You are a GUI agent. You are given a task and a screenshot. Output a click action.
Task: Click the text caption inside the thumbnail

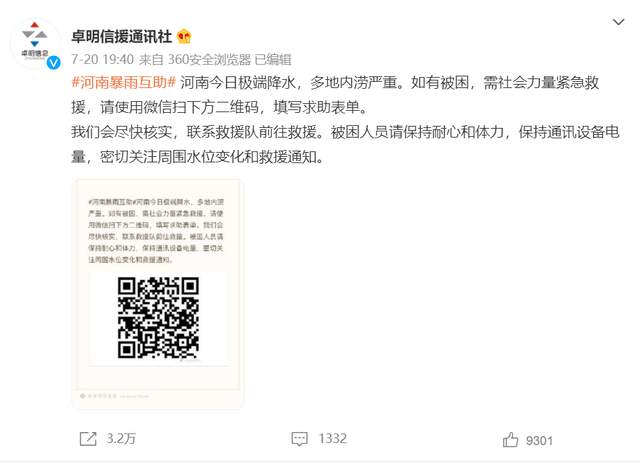[156, 231]
